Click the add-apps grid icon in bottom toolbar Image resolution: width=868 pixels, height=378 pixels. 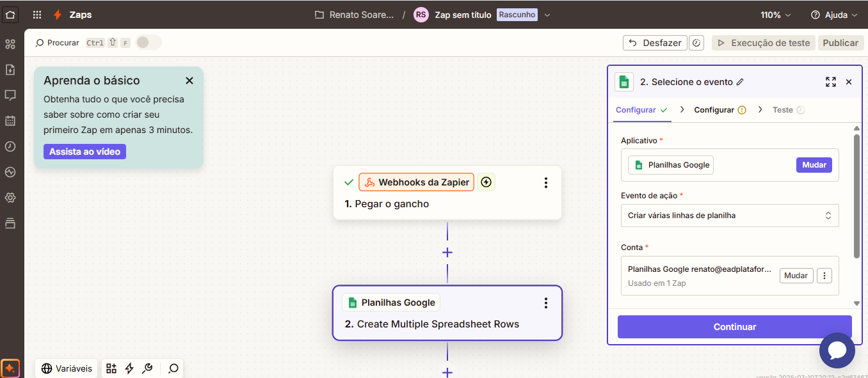click(x=111, y=368)
